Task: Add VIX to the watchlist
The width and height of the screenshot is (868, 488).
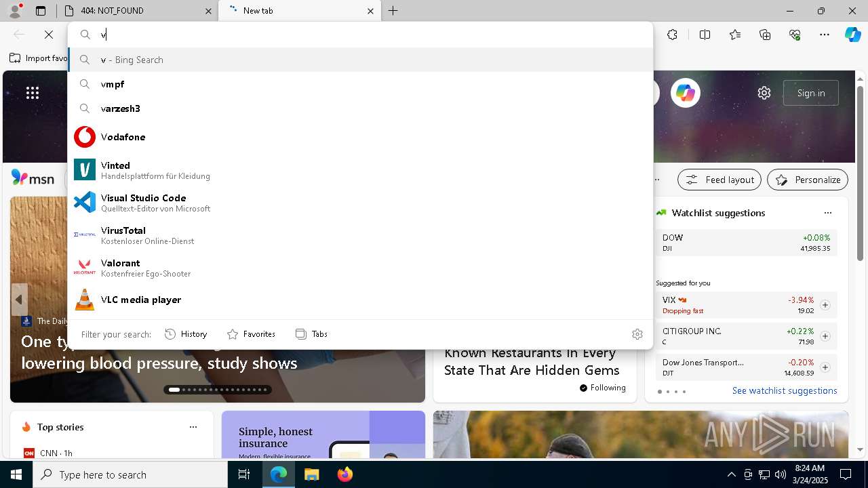Action: [825, 305]
